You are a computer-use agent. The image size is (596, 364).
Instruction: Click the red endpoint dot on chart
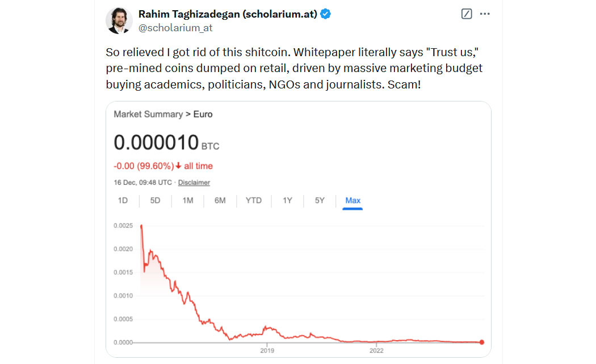[x=482, y=342]
